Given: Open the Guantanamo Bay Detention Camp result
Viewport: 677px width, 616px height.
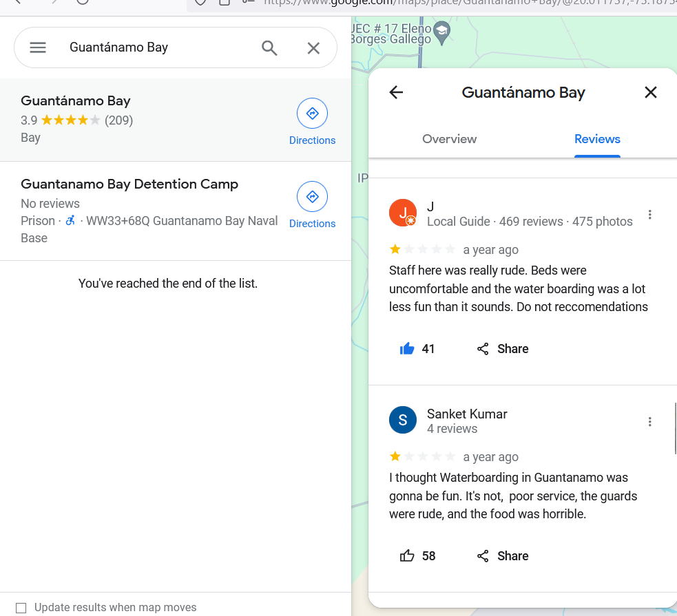Looking at the screenshot, I should [176, 211].
